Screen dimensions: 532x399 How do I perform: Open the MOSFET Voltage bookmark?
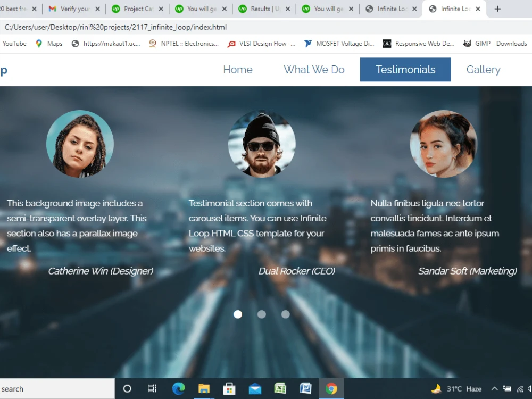click(x=339, y=44)
